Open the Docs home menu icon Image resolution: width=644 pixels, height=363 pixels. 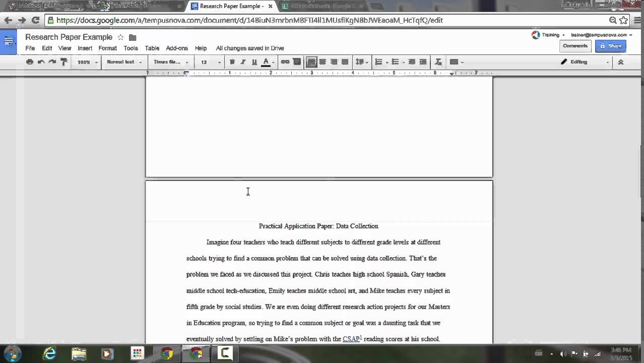click(9, 41)
